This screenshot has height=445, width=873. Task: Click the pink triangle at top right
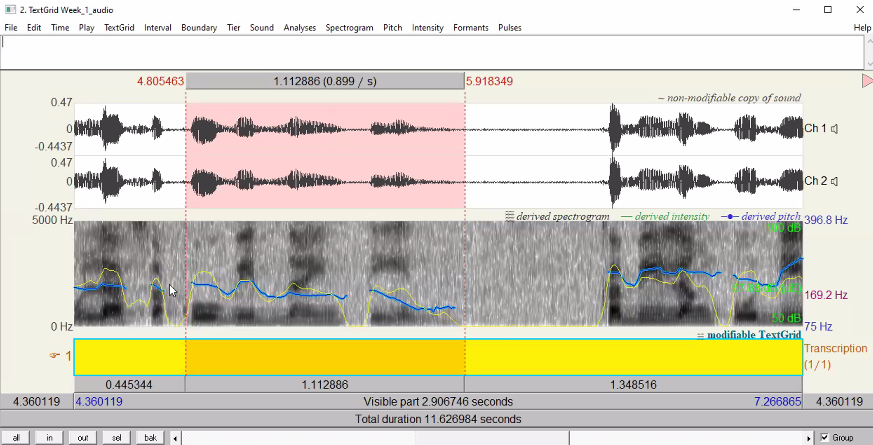tap(866, 80)
